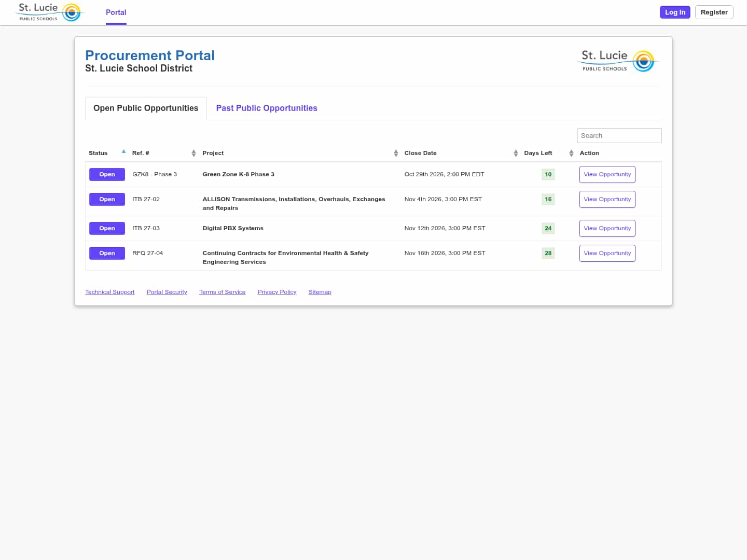Screen dimensions: 747x560
Task: Switch to Past Public Opportunities tab
Action: point(267,108)
